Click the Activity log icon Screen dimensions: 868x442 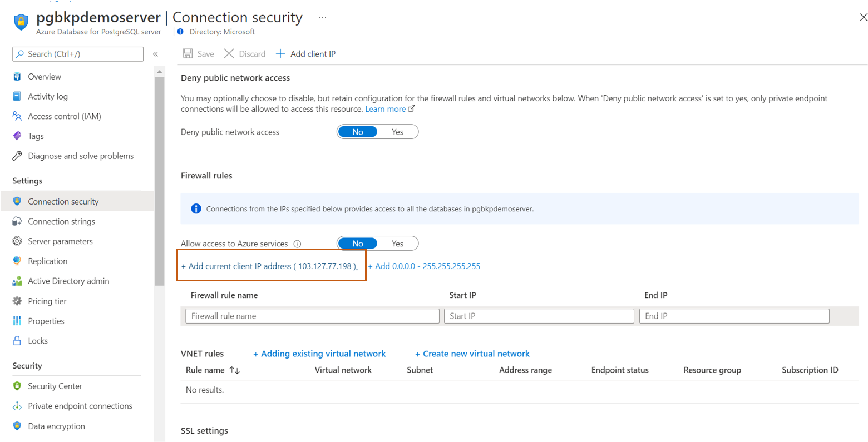17,96
